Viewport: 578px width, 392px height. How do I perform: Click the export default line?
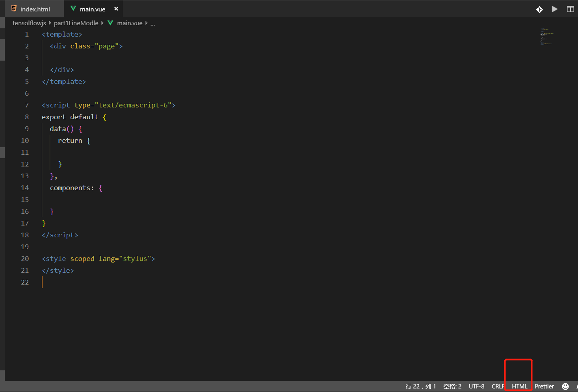[x=74, y=117]
